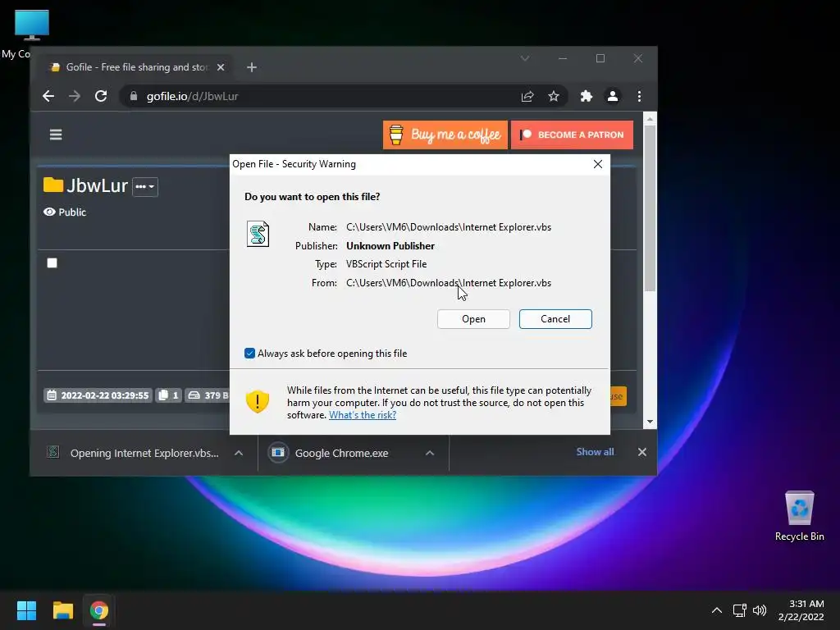The height and width of the screenshot is (630, 840).
Task: Bookmark this page with the star
Action: click(554, 97)
